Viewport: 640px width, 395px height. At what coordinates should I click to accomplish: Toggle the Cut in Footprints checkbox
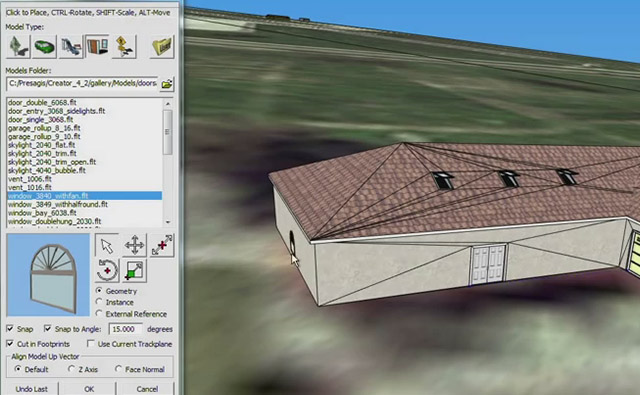coord(10,344)
